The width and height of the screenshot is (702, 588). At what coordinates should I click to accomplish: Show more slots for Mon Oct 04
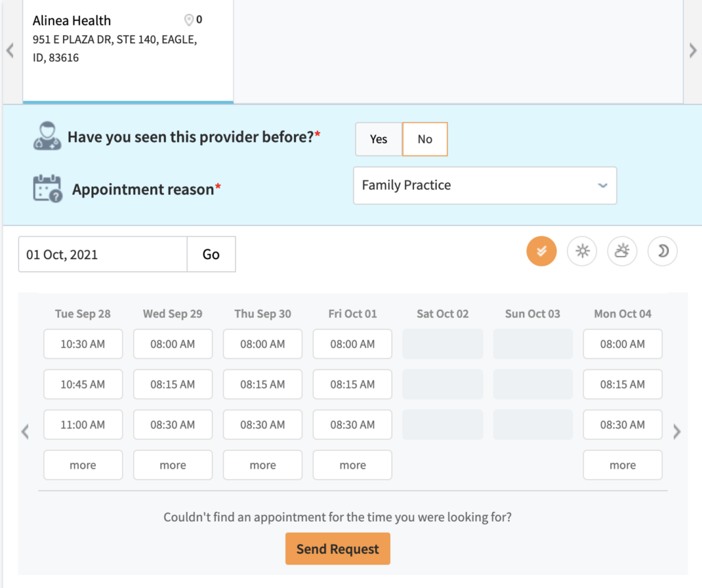pos(622,465)
